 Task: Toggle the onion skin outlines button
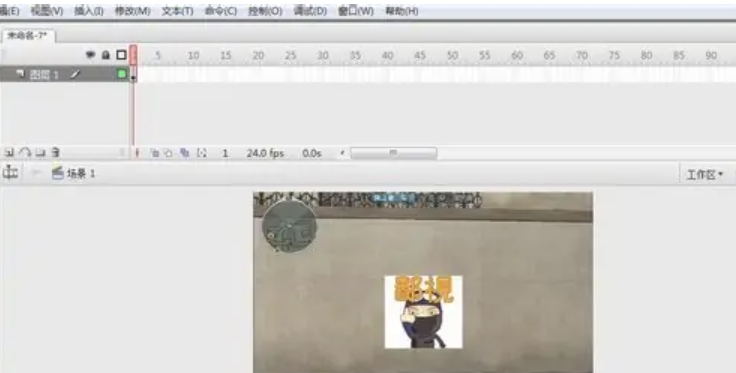point(169,153)
